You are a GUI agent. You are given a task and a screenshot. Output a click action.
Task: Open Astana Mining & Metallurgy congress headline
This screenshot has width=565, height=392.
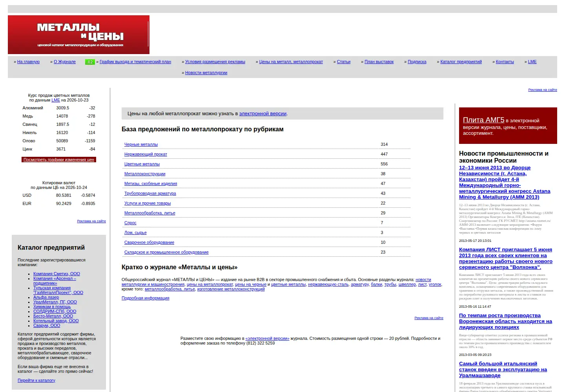coord(505,183)
